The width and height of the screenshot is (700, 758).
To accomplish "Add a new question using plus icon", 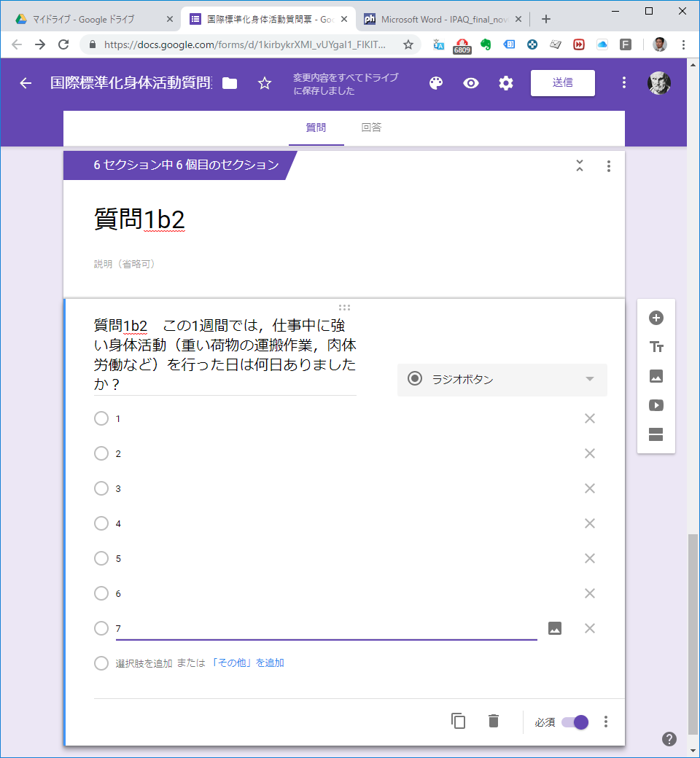I will pos(656,318).
